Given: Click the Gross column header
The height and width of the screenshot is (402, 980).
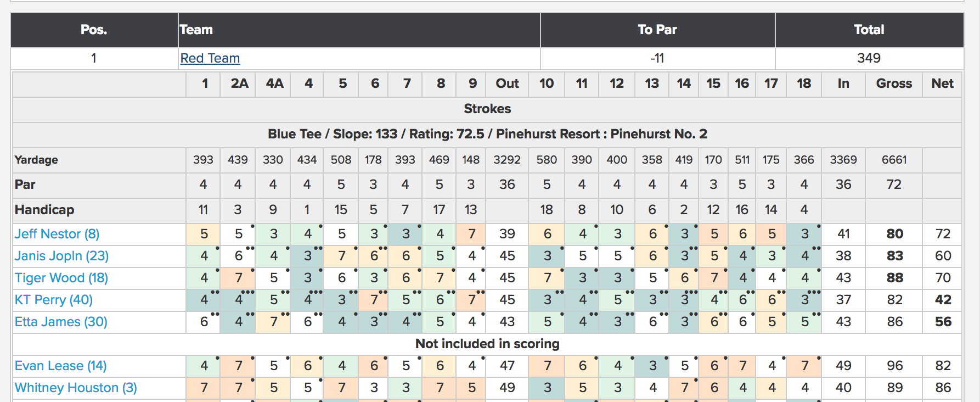Looking at the screenshot, I should point(894,83).
